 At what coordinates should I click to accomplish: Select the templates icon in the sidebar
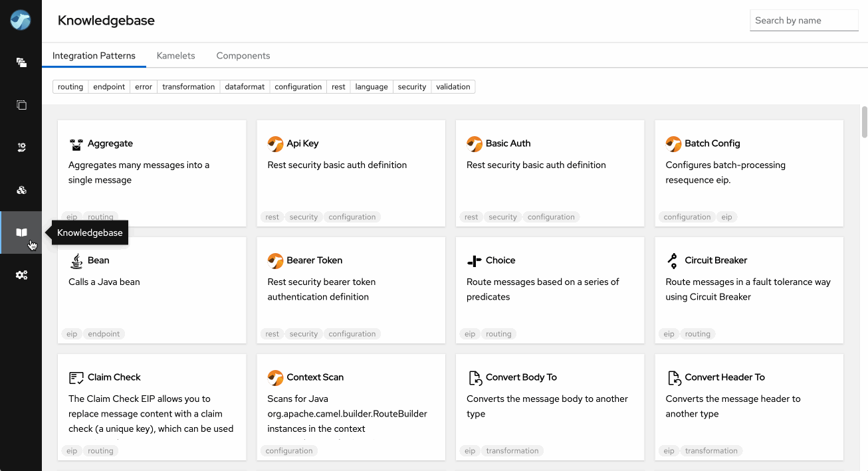tap(21, 104)
